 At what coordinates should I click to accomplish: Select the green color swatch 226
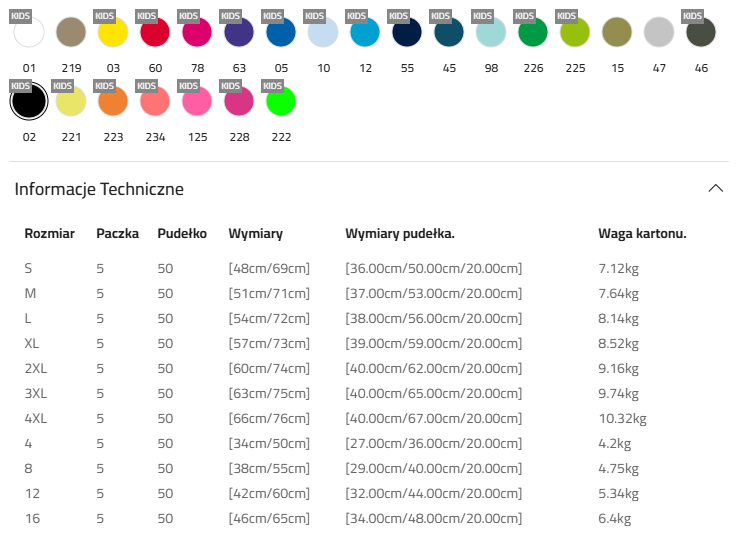coord(533,32)
